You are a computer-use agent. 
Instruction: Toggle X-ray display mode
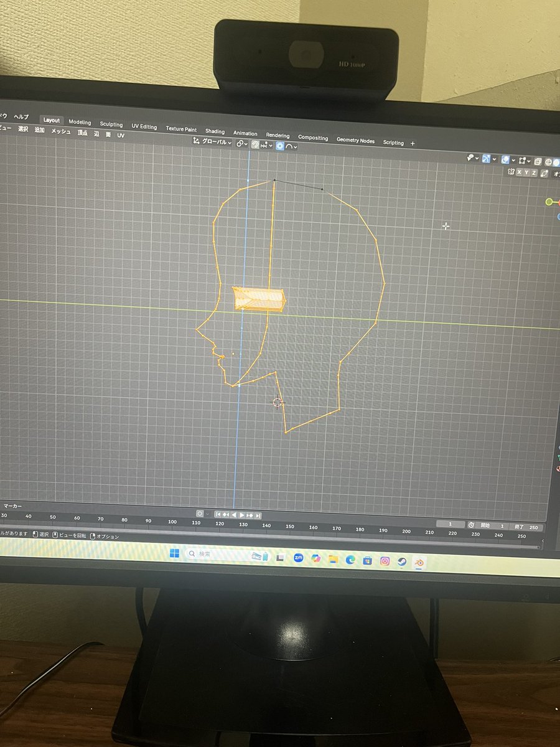[538, 161]
